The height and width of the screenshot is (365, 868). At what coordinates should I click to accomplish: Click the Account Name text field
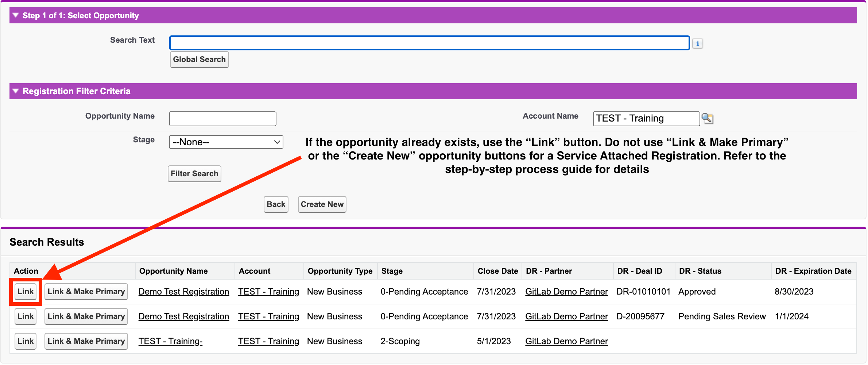coord(646,119)
